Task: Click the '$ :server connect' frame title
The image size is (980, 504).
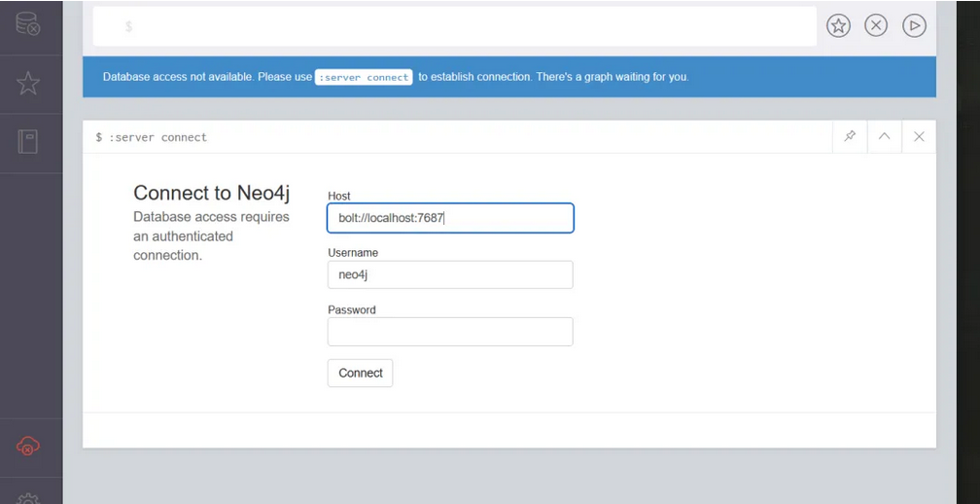Action: coord(152,137)
